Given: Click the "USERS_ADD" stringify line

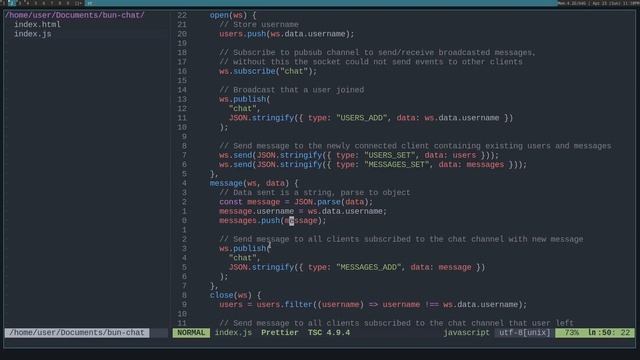Looking at the screenshot, I should [x=371, y=118].
